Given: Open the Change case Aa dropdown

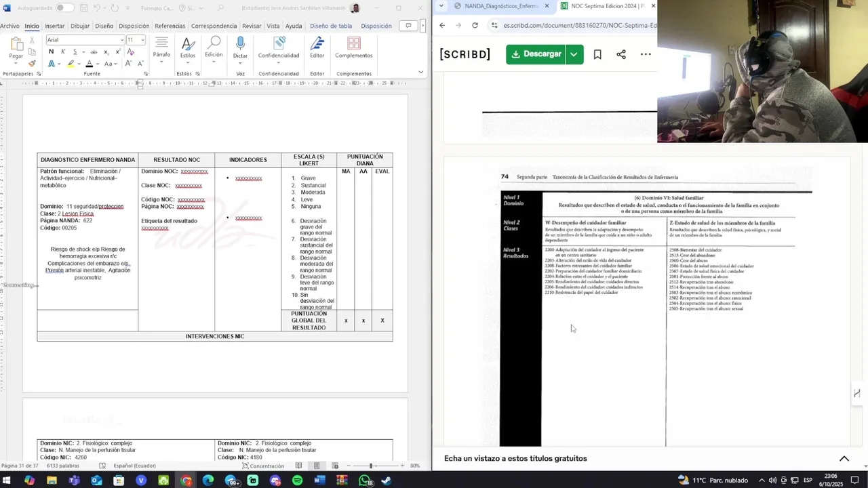Looking at the screenshot, I should (x=110, y=64).
